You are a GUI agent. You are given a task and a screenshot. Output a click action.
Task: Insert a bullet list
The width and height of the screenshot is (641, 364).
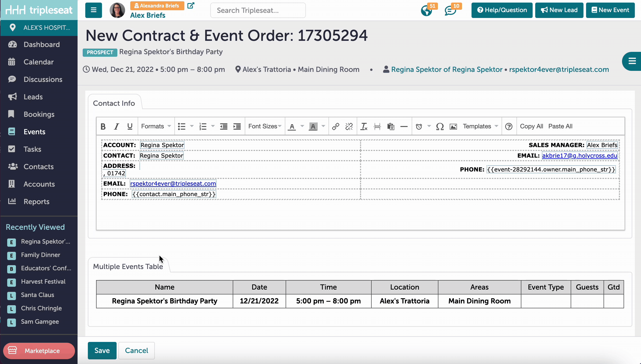pos(182,126)
